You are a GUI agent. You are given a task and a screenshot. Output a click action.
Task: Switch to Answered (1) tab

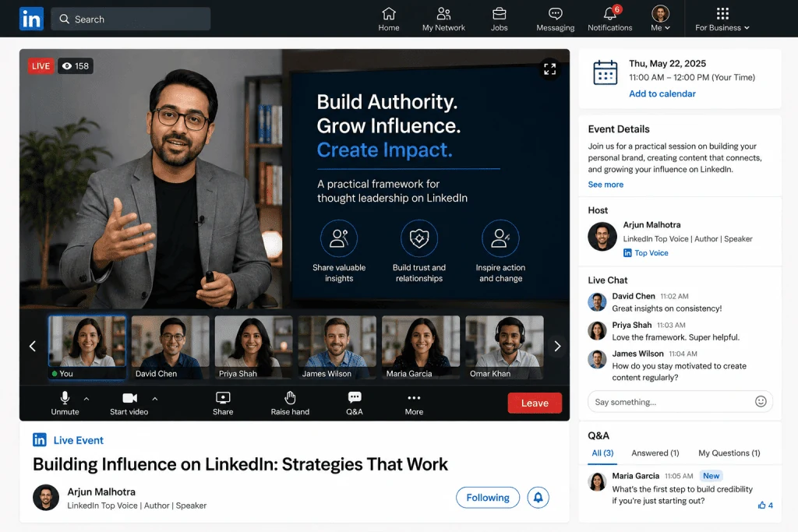point(655,453)
